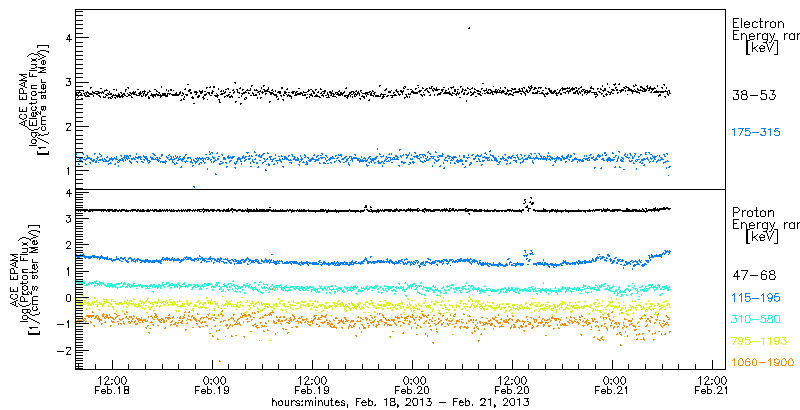
Task: Click the 0:00 Feb.19 tick label
Action: (x=212, y=386)
